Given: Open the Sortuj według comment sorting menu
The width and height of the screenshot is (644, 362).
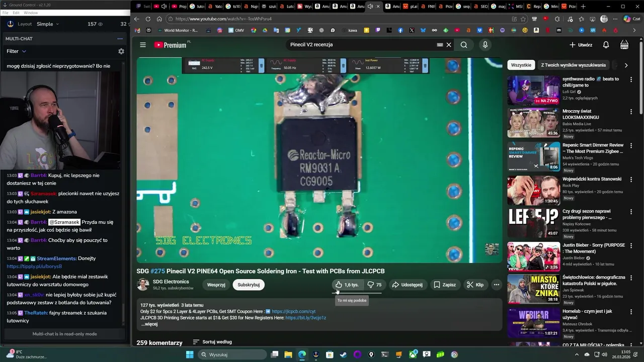Looking at the screenshot, I should [x=212, y=342].
